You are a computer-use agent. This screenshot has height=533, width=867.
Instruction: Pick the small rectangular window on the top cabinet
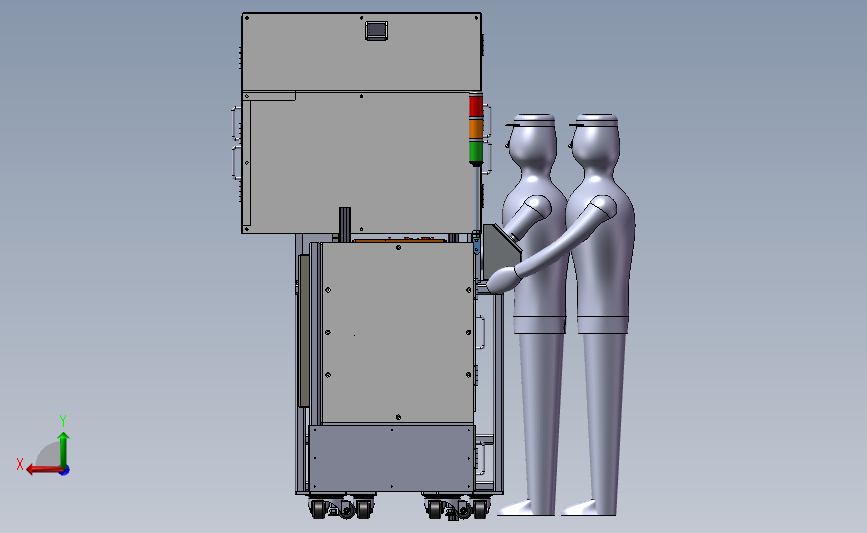click(x=376, y=30)
